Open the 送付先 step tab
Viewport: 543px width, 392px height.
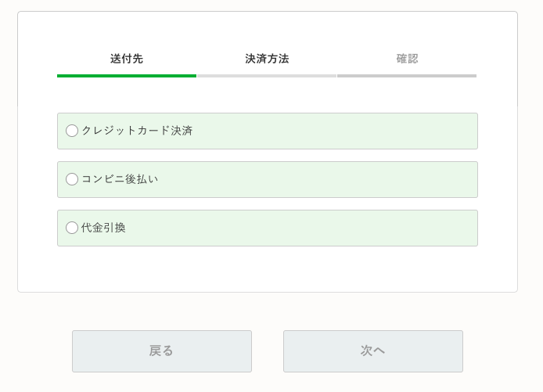pyautogui.click(x=127, y=59)
